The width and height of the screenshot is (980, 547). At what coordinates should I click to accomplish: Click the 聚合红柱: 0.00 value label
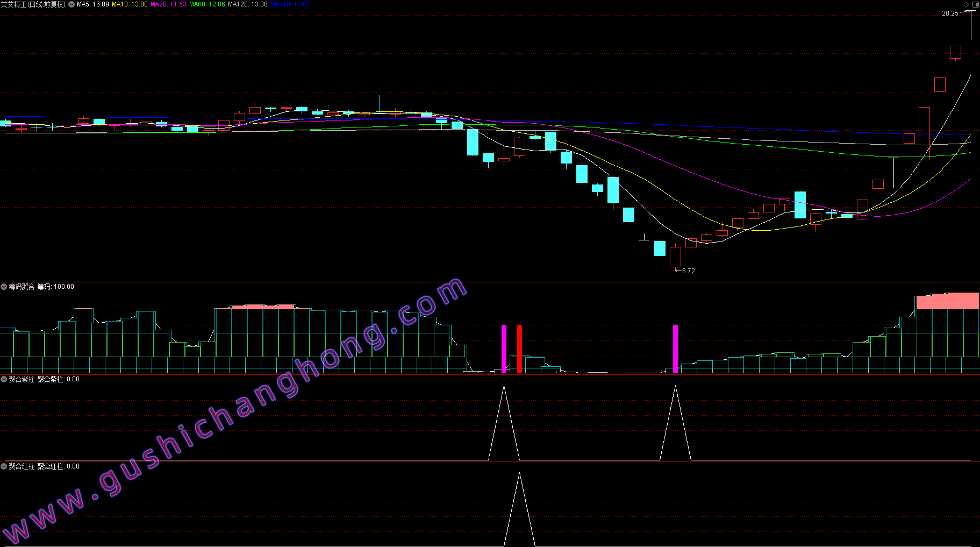(58, 466)
